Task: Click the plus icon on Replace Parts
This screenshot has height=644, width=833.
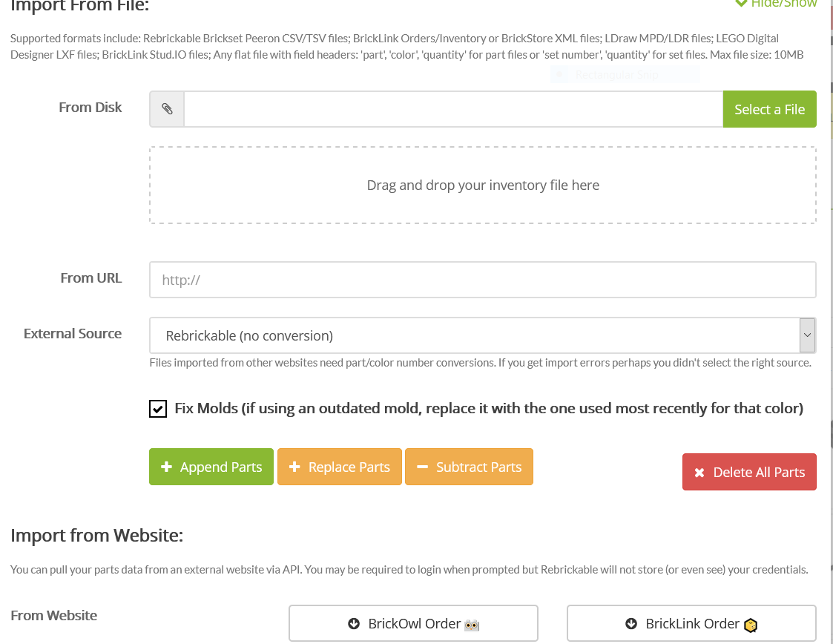Action: 294,467
